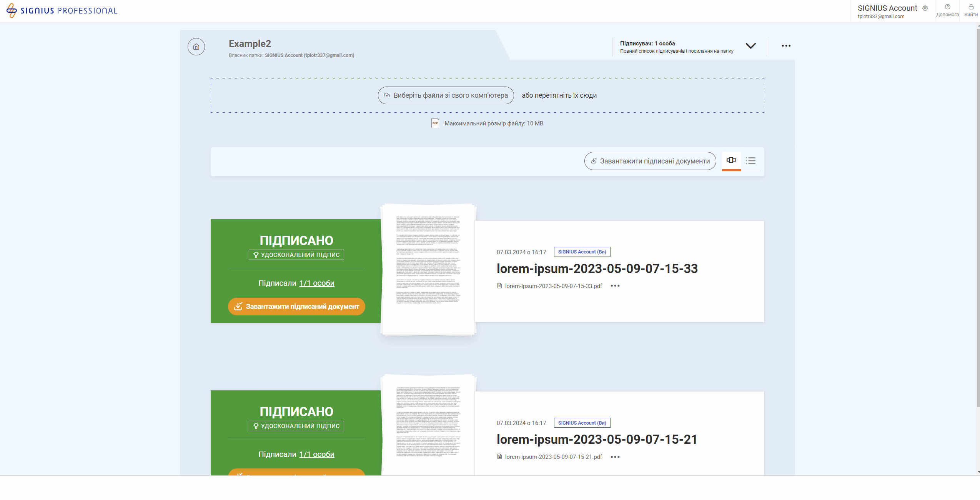The image size is (980, 500).
Task: Click the home folder icon
Action: (x=196, y=47)
